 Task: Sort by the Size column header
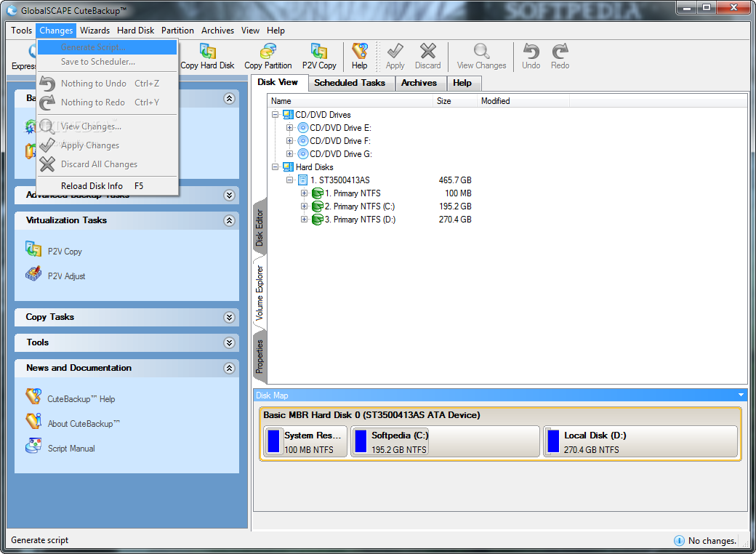(455, 101)
